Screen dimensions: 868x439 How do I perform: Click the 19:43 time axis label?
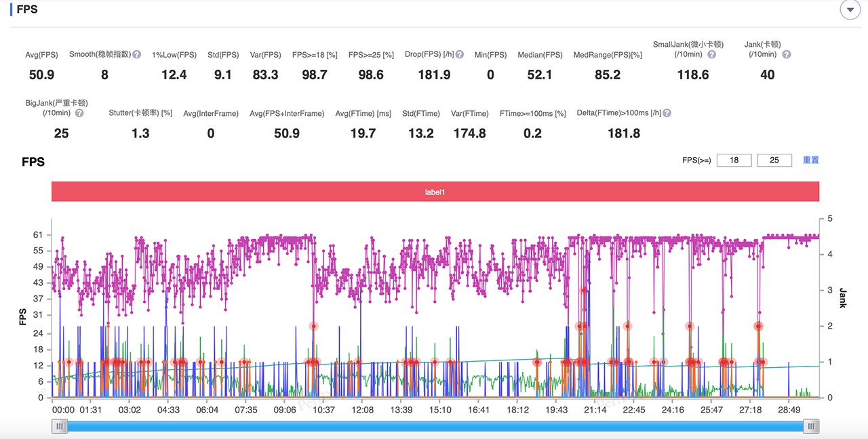click(x=557, y=410)
